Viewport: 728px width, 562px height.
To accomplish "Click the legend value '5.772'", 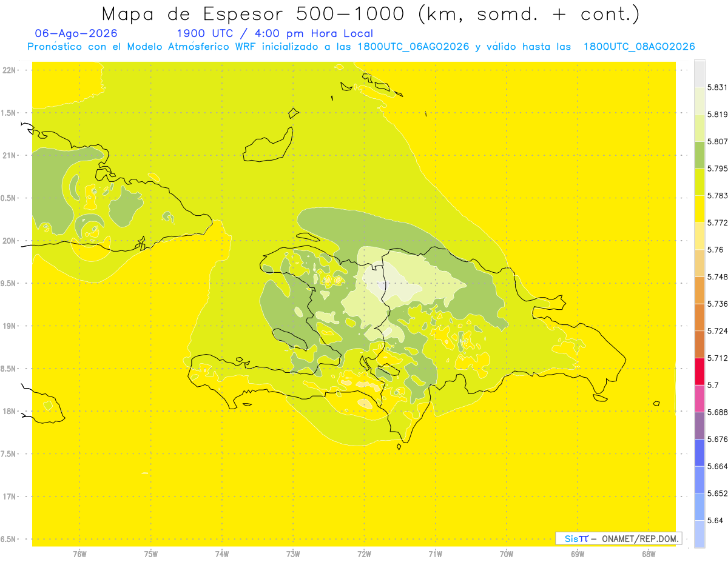I will [716, 222].
